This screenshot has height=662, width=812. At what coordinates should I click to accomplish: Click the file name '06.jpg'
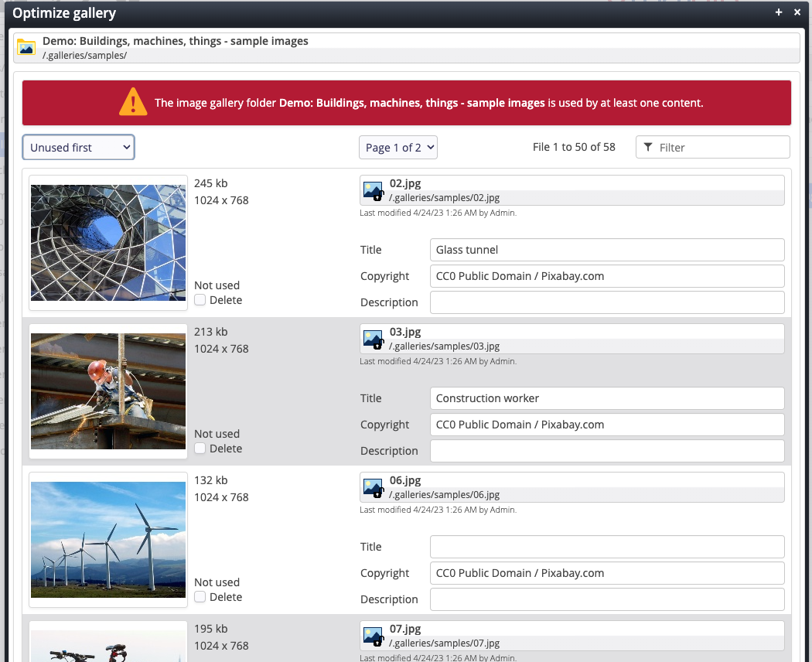coord(405,480)
